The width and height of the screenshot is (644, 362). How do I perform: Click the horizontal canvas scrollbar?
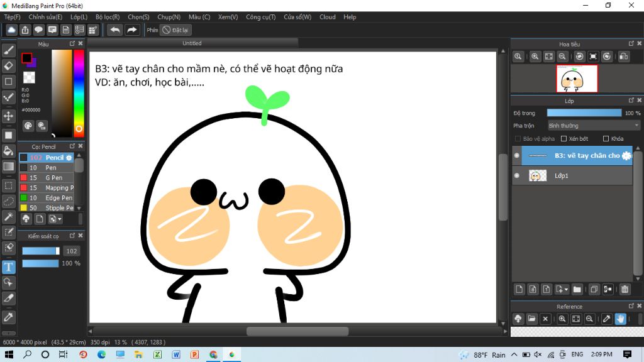[x=297, y=331]
